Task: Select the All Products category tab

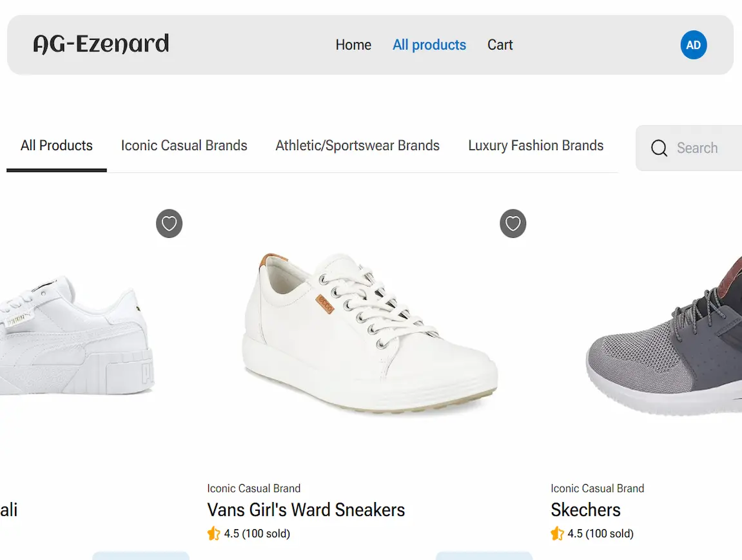Action: click(x=56, y=146)
